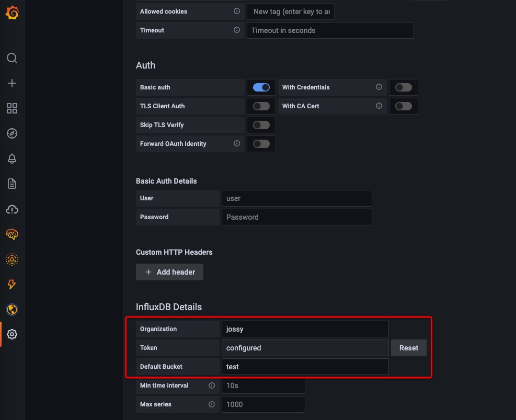Show info tooltip for With CA Cert
This screenshot has height=420, width=516.
tap(379, 106)
